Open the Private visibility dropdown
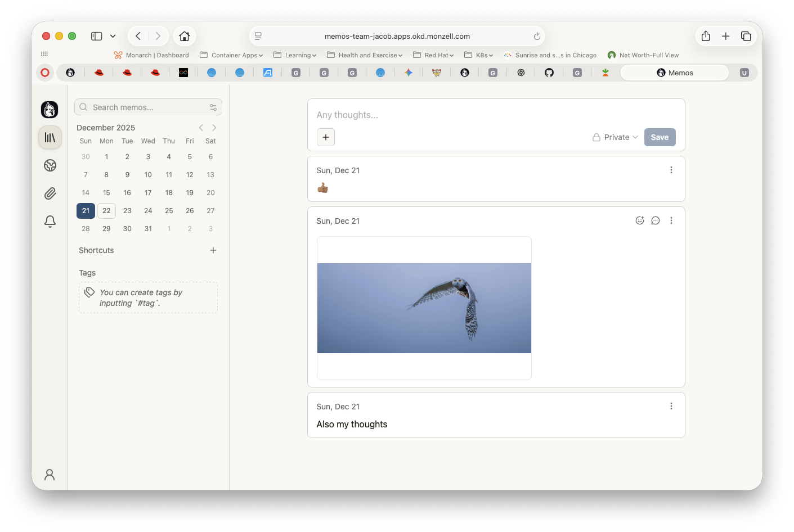The image size is (794, 532). pyautogui.click(x=615, y=137)
